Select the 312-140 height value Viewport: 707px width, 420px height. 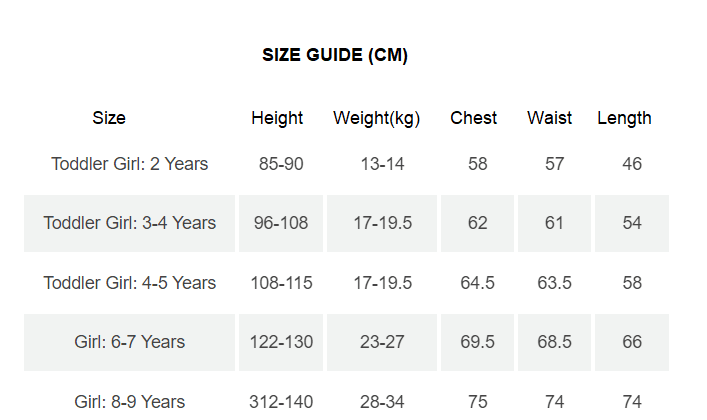click(x=281, y=402)
